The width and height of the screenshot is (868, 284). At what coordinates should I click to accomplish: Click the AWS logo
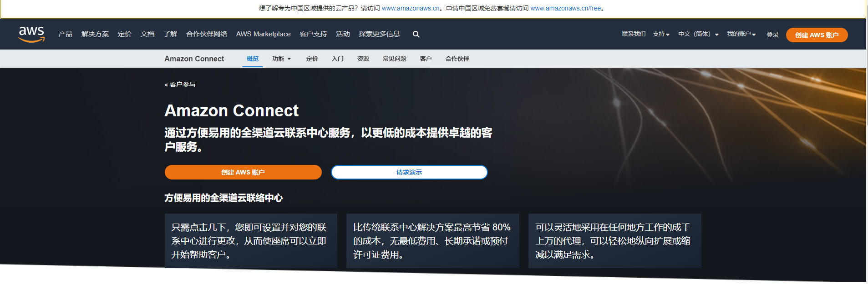31,34
